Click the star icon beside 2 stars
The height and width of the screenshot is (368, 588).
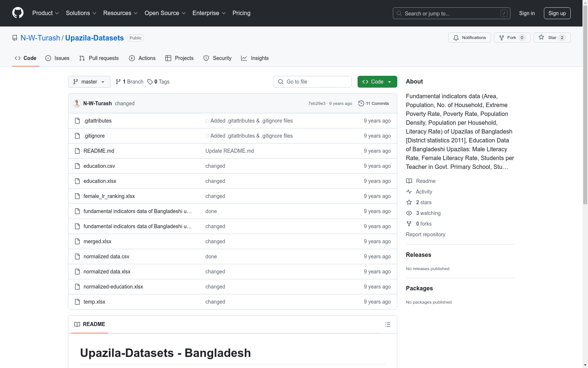click(x=409, y=202)
